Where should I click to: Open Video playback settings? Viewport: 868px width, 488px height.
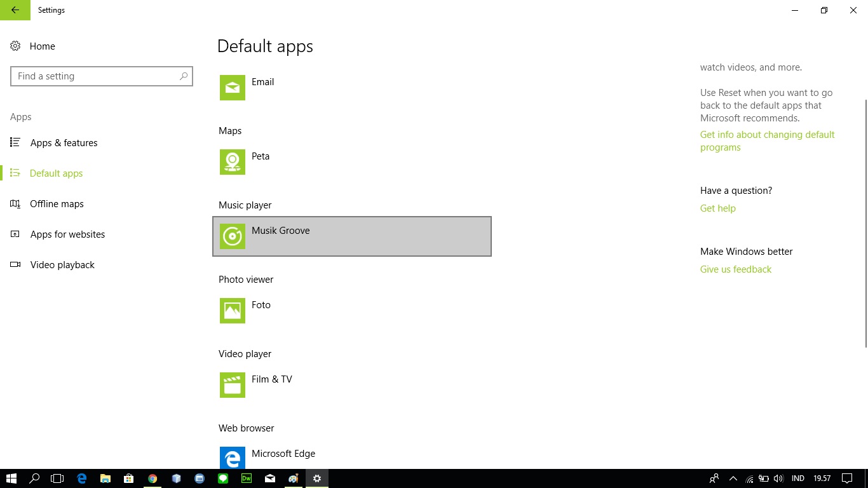click(x=102, y=265)
